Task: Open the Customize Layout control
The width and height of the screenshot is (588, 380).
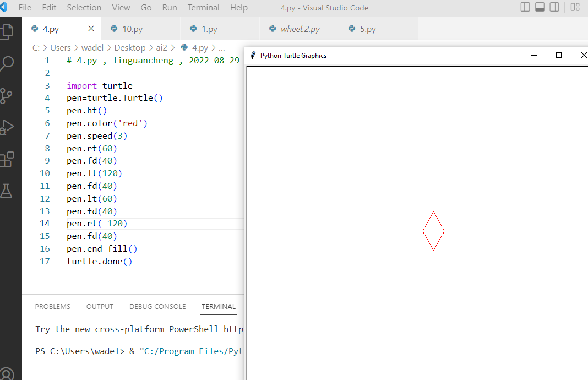Action: (x=575, y=8)
